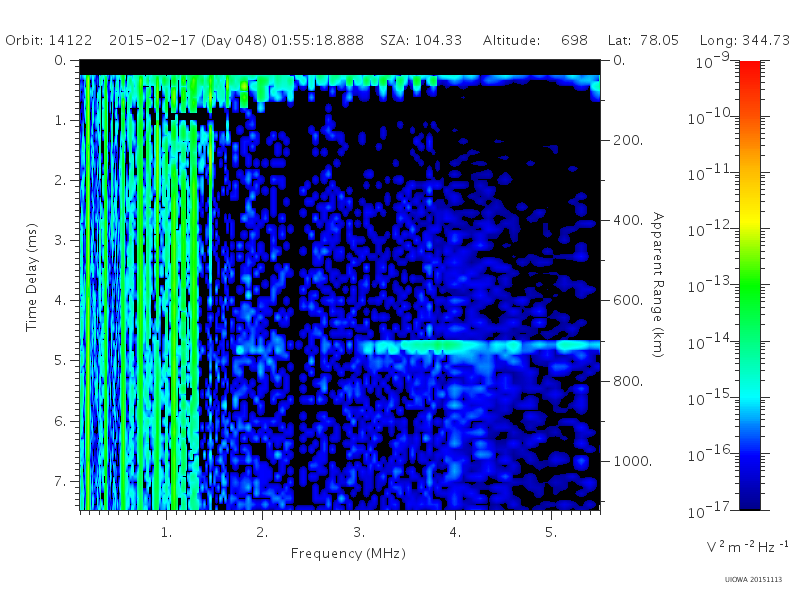Click the apparent range tick label '0.'

[x=619, y=60]
